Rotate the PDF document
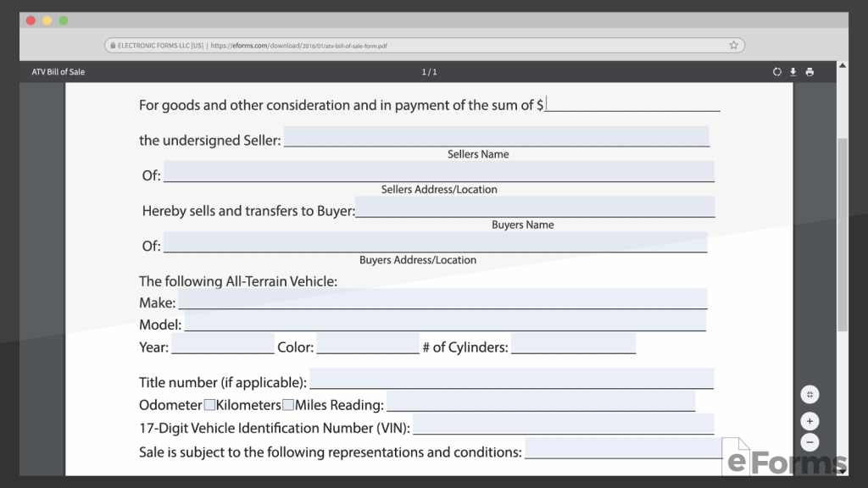 click(777, 72)
